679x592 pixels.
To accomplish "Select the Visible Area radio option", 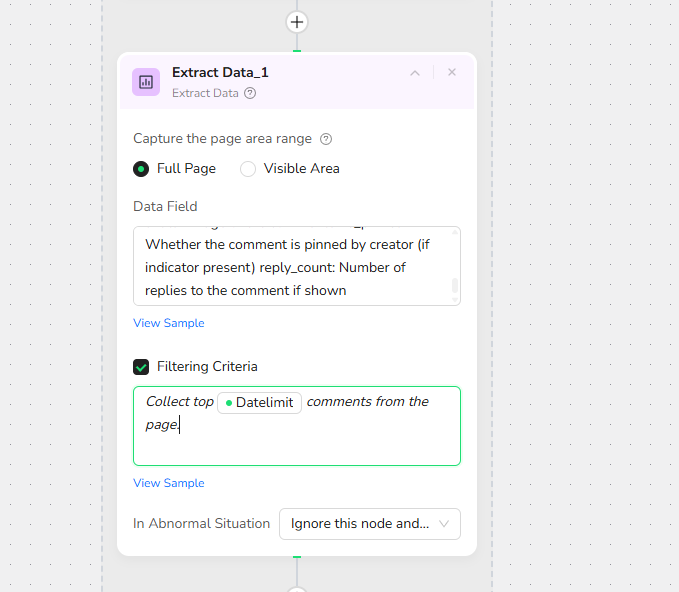I will coord(248,169).
